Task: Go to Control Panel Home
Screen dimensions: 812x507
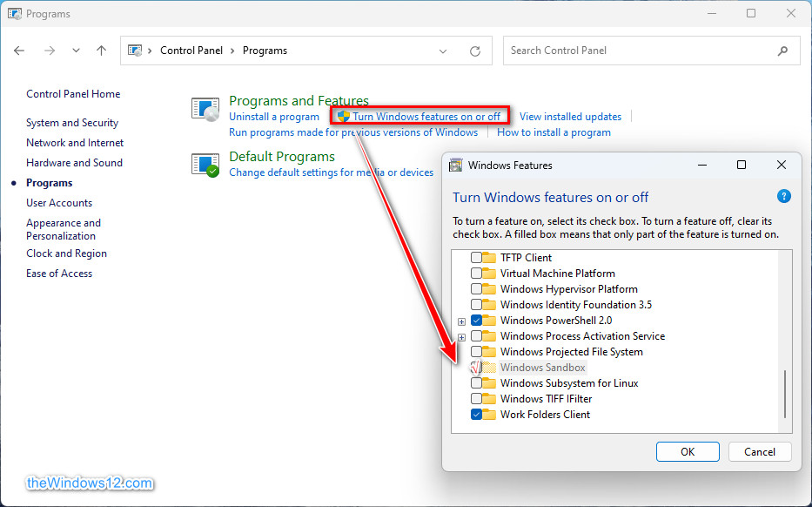Action: 73,94
